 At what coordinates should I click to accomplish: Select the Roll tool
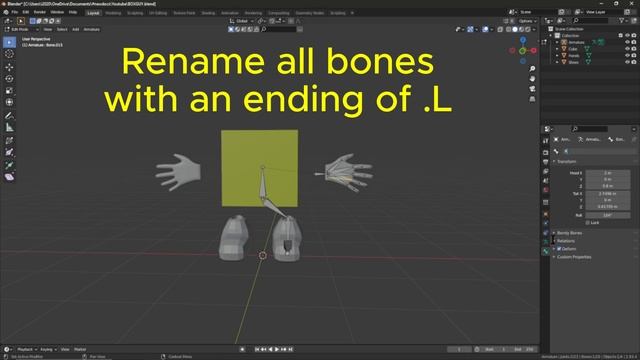pos(9,140)
